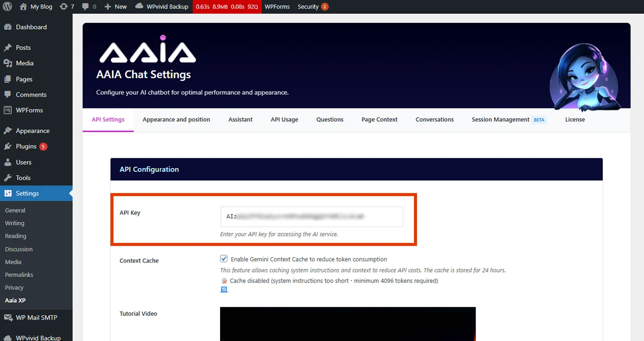Open the Questions tab
Image resolution: width=644 pixels, height=341 pixels.
330,120
